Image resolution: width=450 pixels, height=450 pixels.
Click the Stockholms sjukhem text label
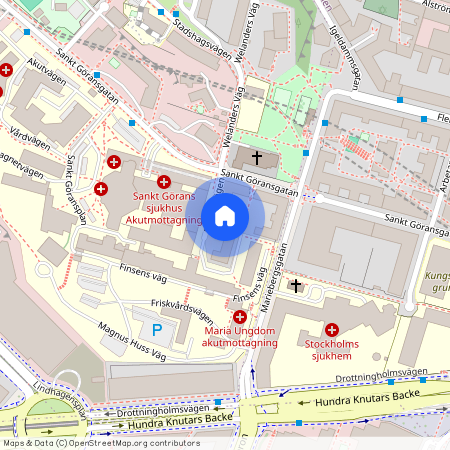coord(332,350)
